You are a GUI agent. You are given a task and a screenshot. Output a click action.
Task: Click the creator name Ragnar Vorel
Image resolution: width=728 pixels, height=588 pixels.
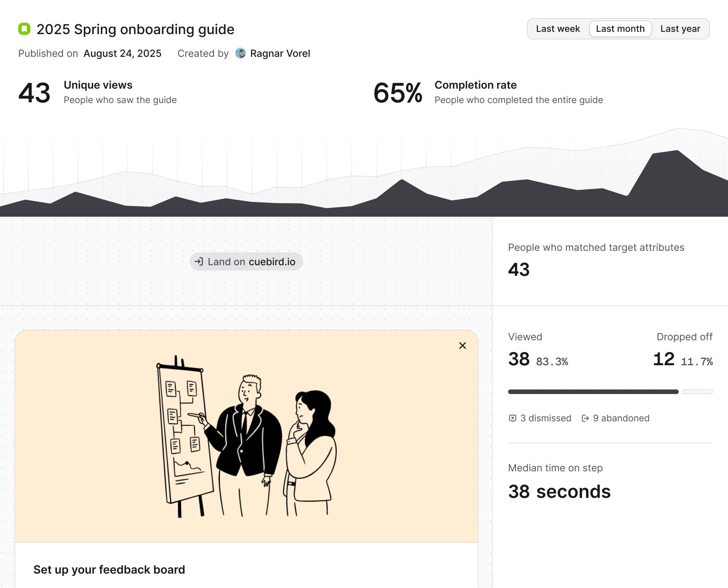pyautogui.click(x=280, y=53)
